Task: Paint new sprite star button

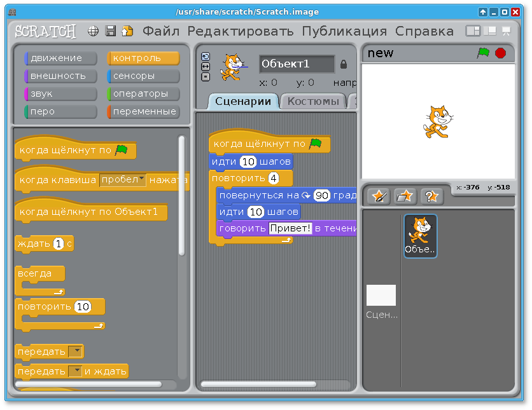Action: point(379,196)
